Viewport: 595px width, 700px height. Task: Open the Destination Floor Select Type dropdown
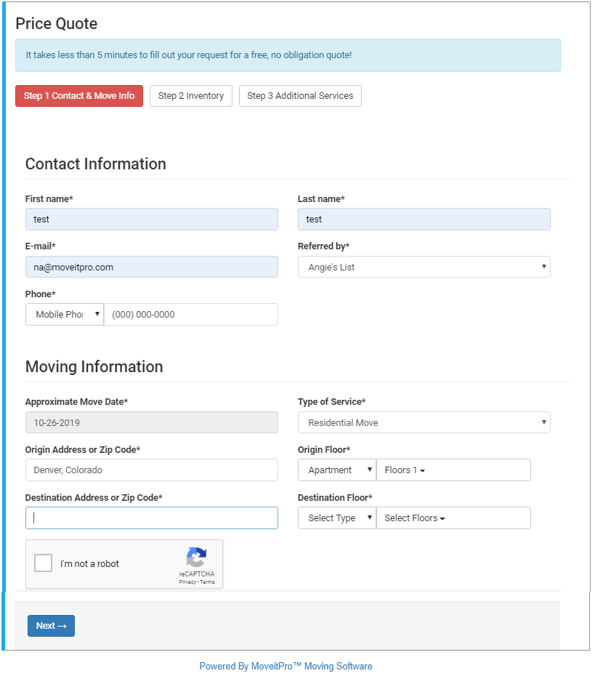click(336, 518)
